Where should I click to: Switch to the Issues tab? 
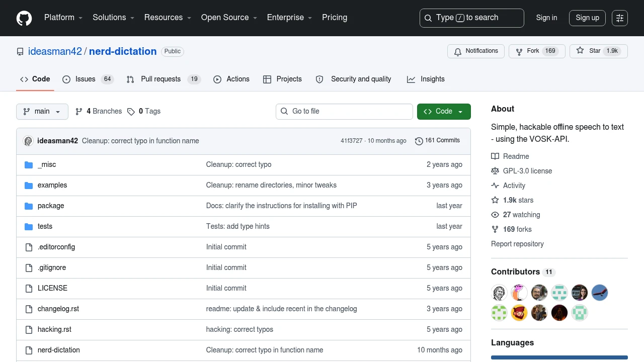(x=88, y=79)
